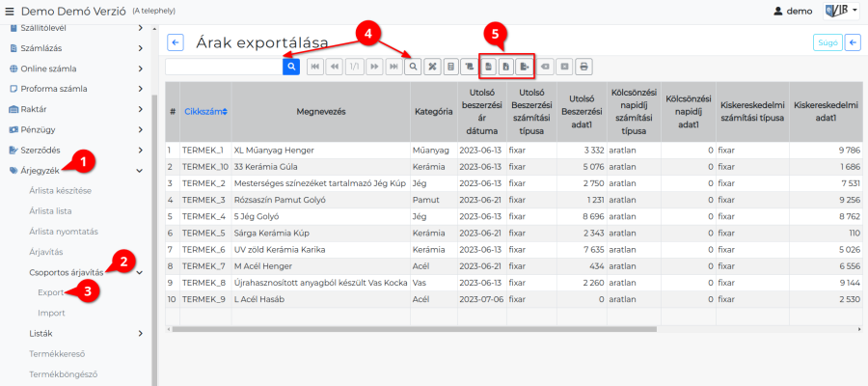Select cell 33 Kerámia Gúla

tap(321, 167)
